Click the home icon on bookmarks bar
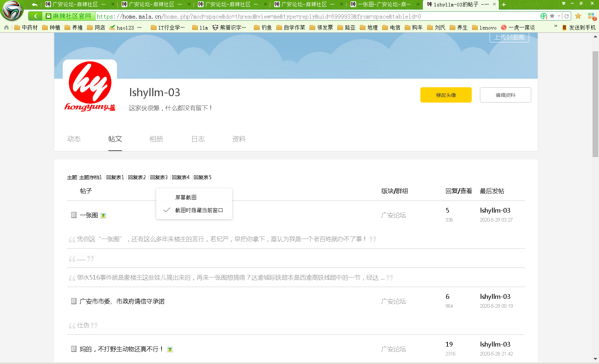Screen dimensions: 599x364 coord(6,27)
